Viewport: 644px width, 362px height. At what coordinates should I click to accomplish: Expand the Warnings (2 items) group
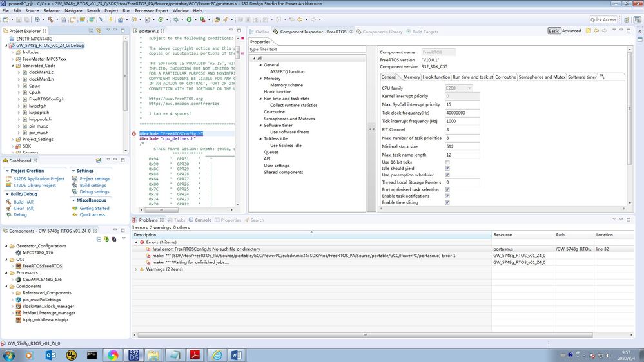click(x=135, y=269)
